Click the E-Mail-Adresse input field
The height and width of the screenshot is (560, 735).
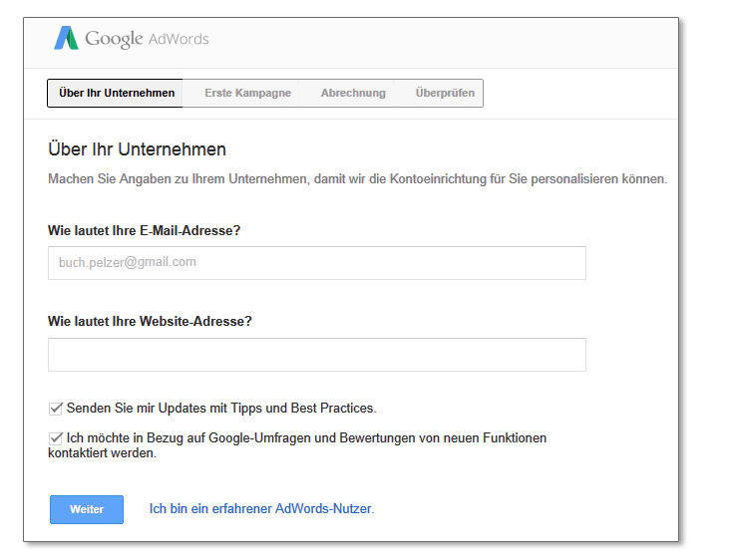(x=317, y=263)
